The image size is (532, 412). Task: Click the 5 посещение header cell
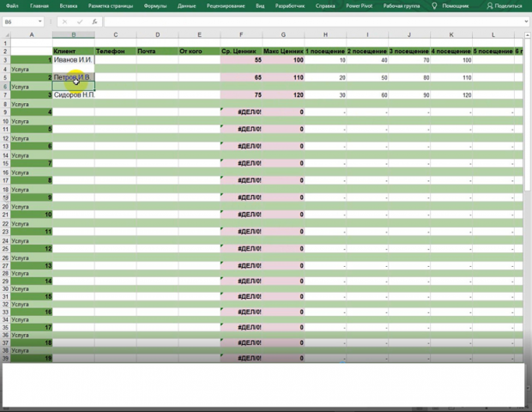493,51
